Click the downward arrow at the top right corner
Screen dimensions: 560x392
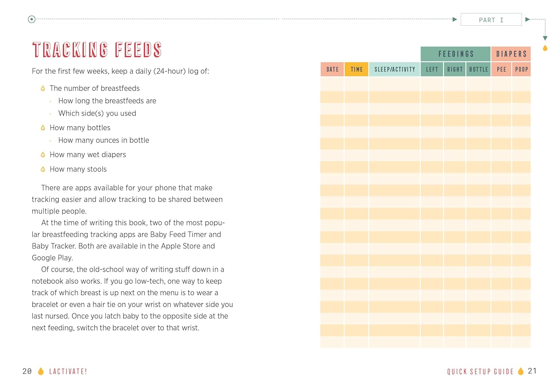coord(545,38)
